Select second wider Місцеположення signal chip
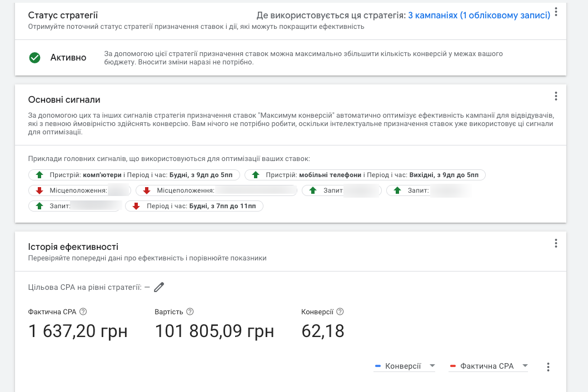 (216, 191)
